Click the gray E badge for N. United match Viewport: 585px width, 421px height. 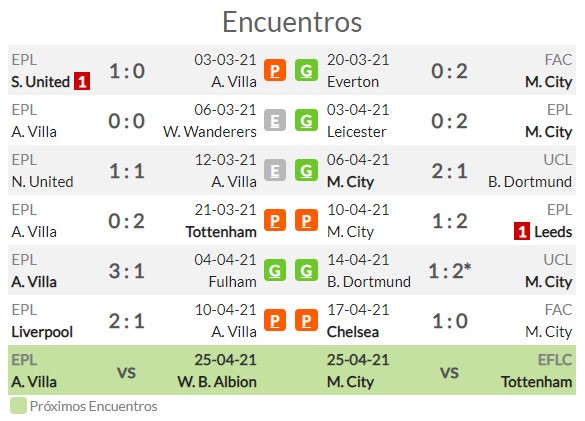point(275,170)
